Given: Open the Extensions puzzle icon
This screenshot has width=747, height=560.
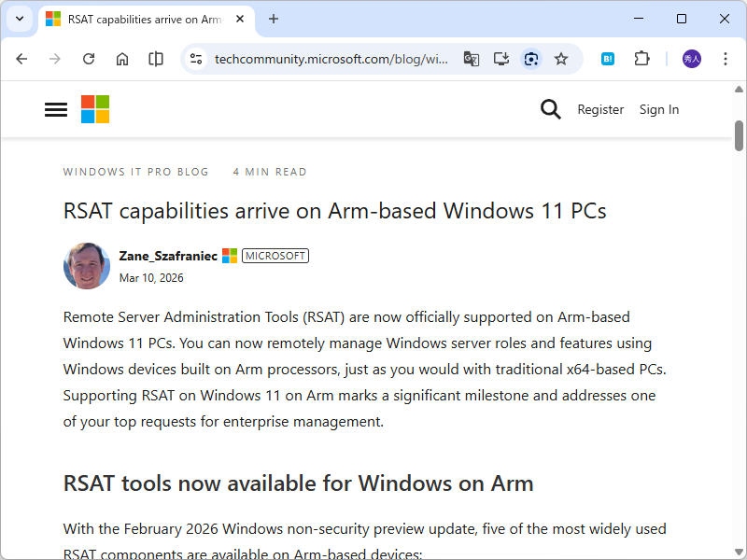Looking at the screenshot, I should coord(641,59).
